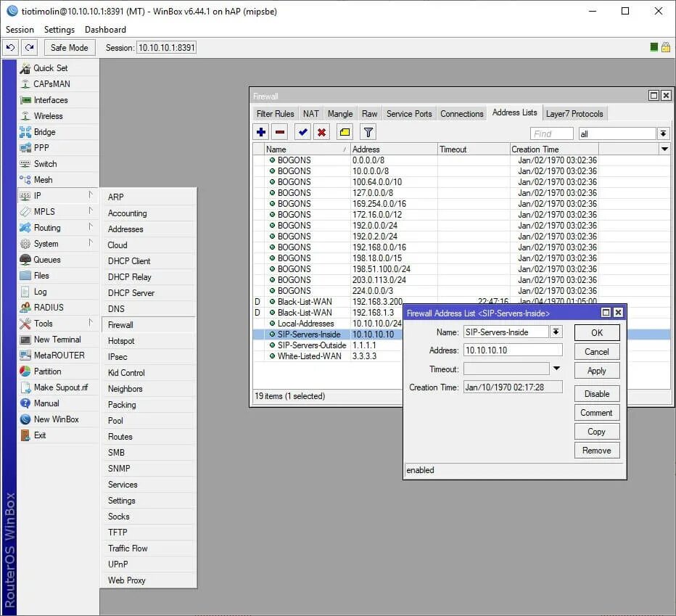Open the Name dropdown in address list dialog

556,332
